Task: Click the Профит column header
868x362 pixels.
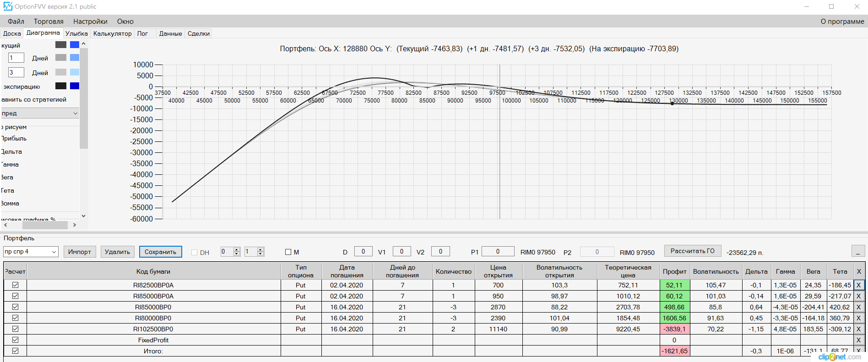Action: coord(675,271)
